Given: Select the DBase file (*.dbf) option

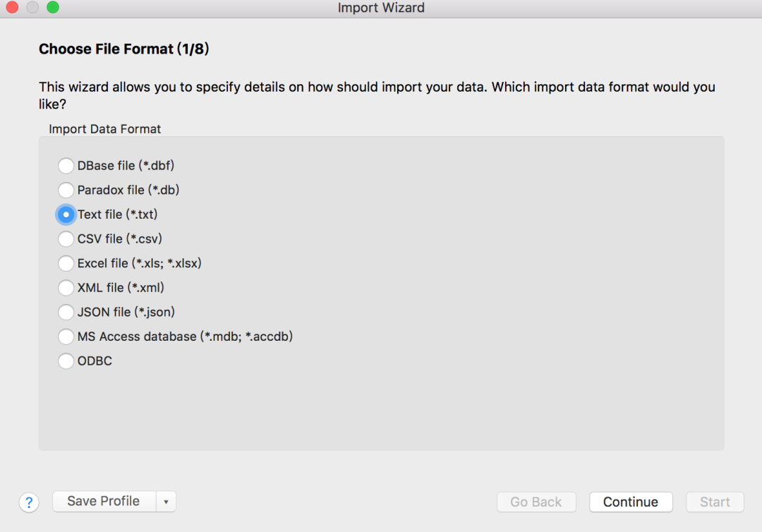Looking at the screenshot, I should [x=66, y=166].
